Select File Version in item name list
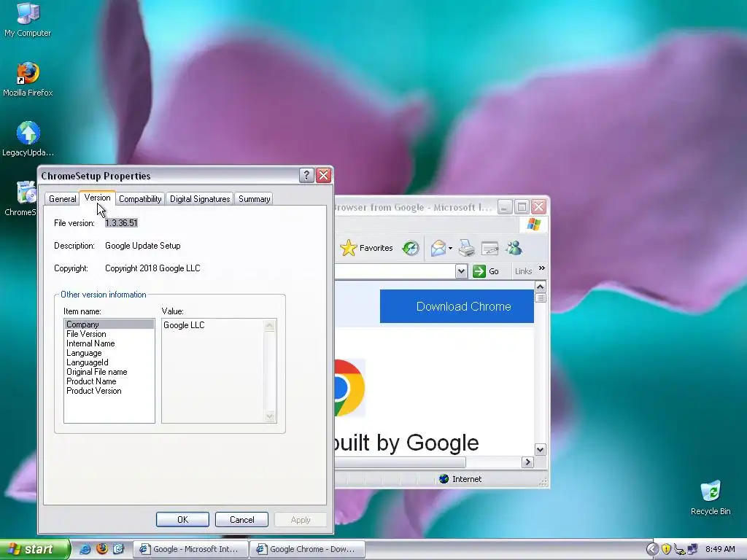The height and width of the screenshot is (560, 747). [x=109, y=334]
